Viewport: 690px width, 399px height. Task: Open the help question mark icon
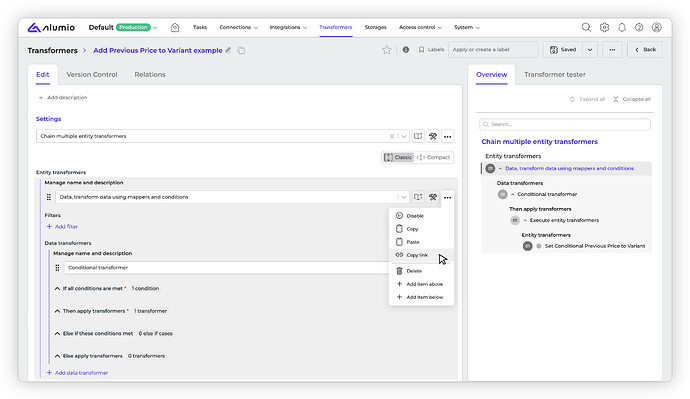[x=639, y=27]
